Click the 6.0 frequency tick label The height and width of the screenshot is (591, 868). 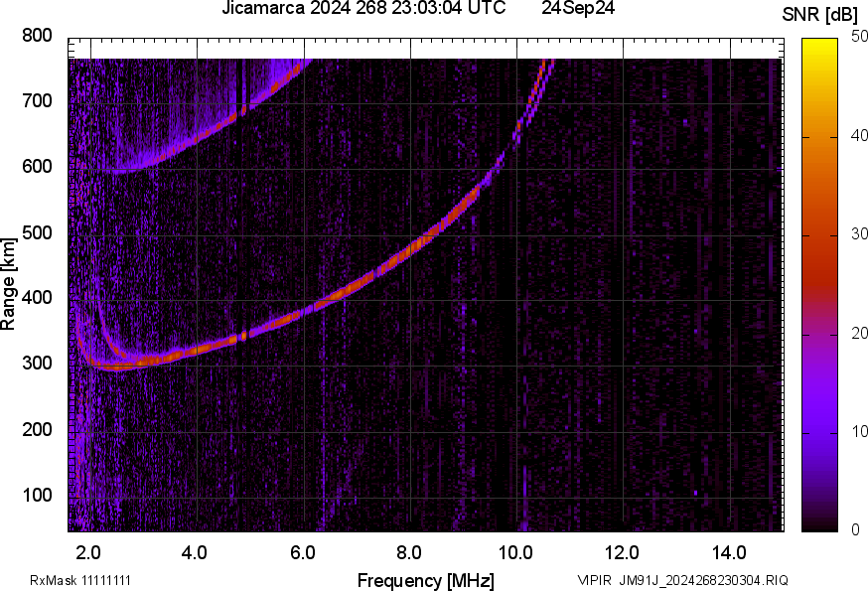pos(302,553)
